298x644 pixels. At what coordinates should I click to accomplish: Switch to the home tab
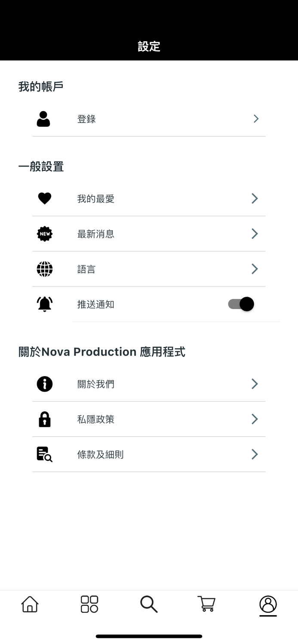click(x=30, y=604)
